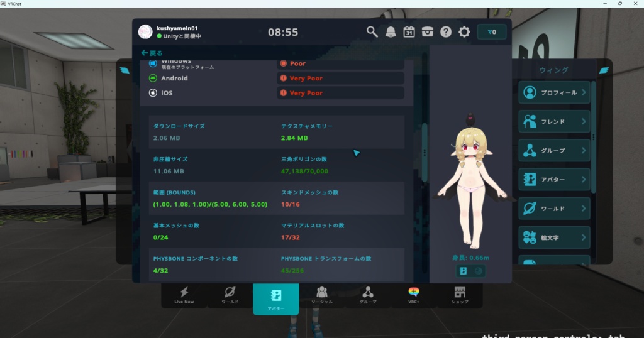
Task: Open ワールド in the wing menu
Action: pyautogui.click(x=554, y=209)
